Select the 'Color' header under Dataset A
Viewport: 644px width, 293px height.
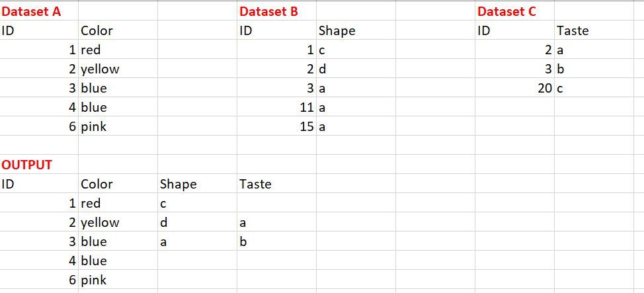tap(97, 30)
